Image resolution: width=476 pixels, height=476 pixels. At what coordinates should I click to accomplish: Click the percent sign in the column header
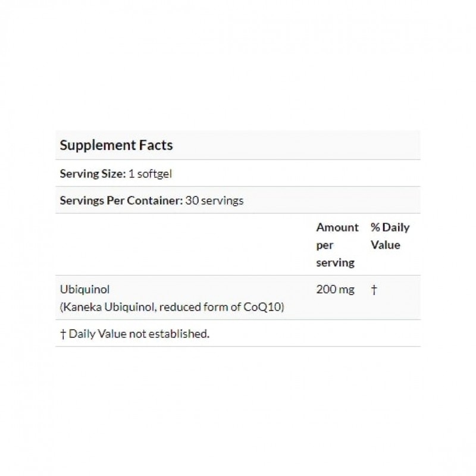point(375,227)
